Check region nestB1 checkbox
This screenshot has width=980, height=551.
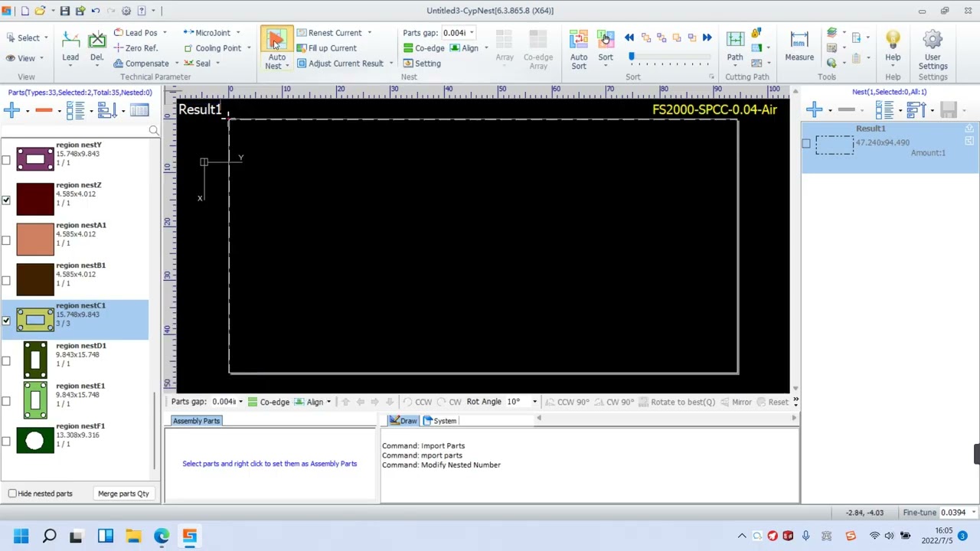(x=6, y=280)
